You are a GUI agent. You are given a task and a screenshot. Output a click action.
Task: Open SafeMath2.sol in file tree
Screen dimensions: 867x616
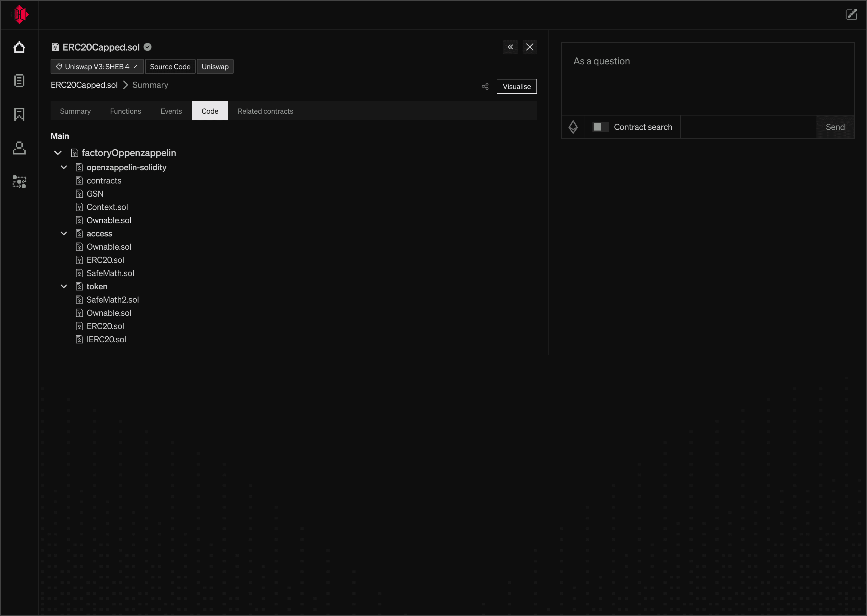(112, 300)
